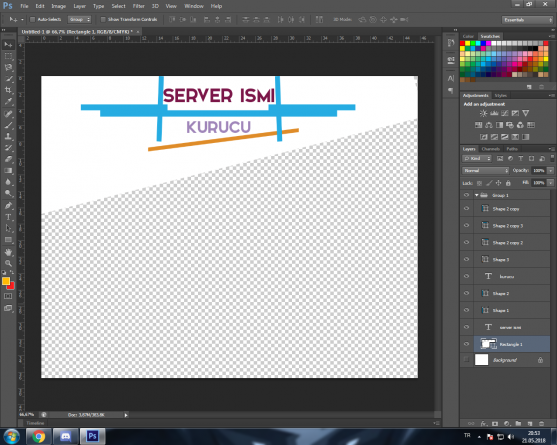Create a new layer from Layers panel
The height and width of the screenshot is (445, 557).
tap(530, 423)
